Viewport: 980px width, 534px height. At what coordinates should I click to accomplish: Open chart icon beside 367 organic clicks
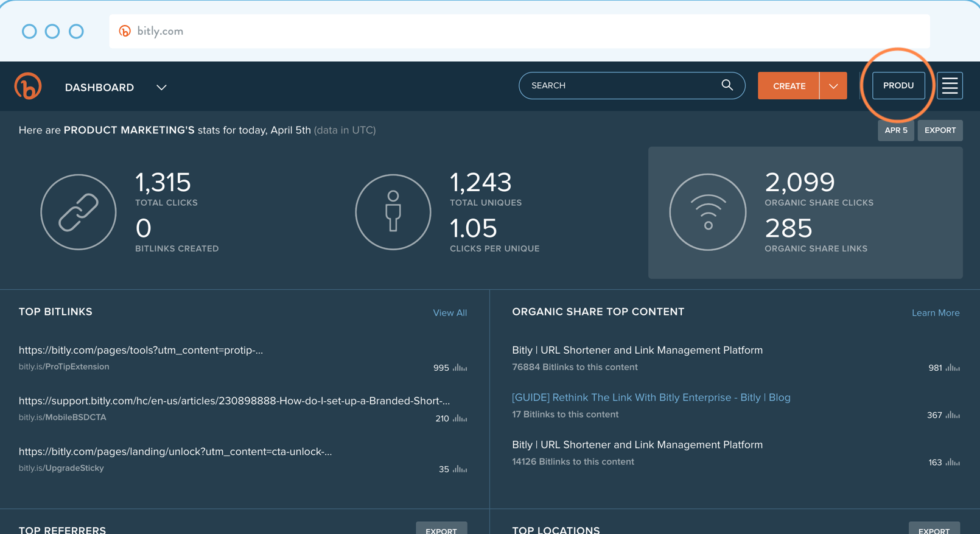953,415
